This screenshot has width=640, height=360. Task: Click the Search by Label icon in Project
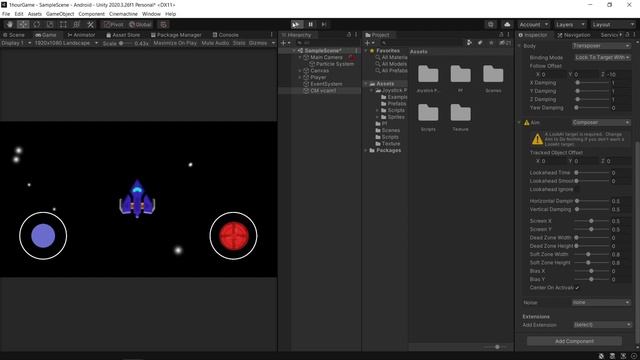click(480, 43)
